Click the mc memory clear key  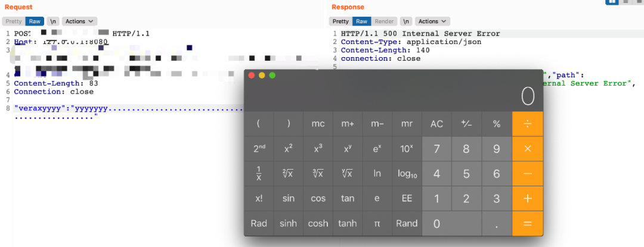318,124
